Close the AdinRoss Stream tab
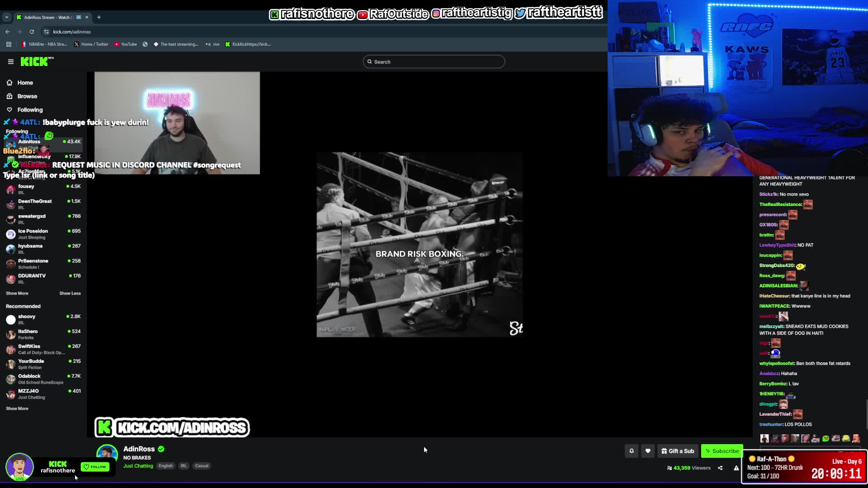The height and width of the screenshot is (488, 868). click(87, 17)
